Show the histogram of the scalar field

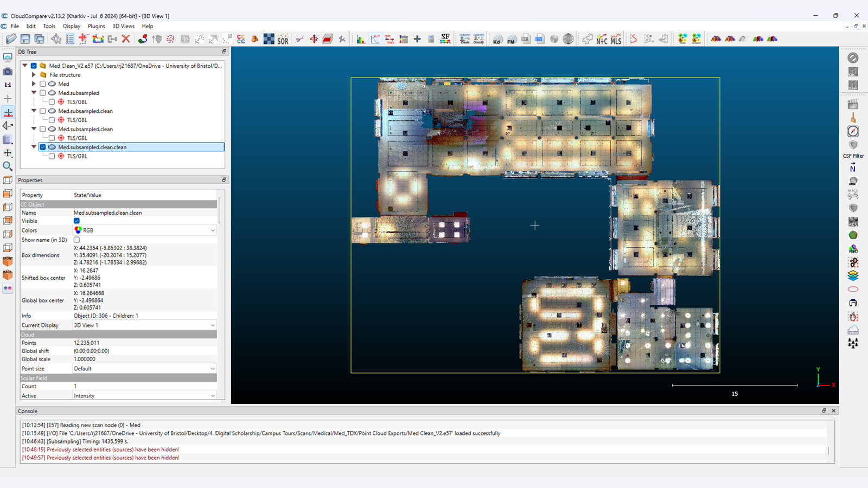(x=361, y=39)
